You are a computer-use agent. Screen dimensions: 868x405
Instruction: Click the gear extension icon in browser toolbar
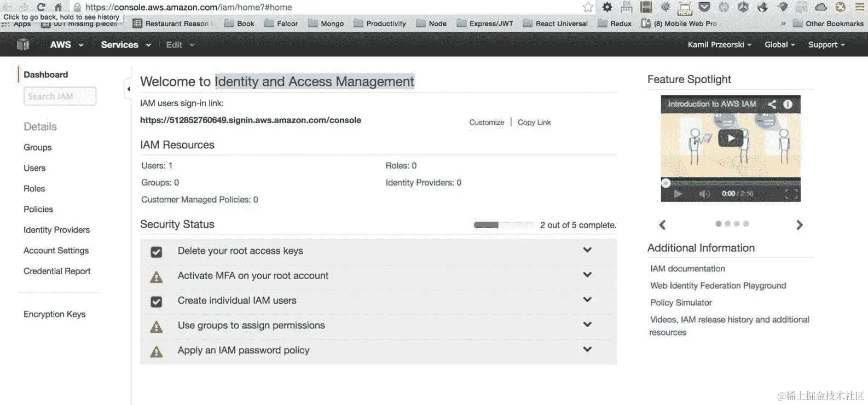pos(607,7)
